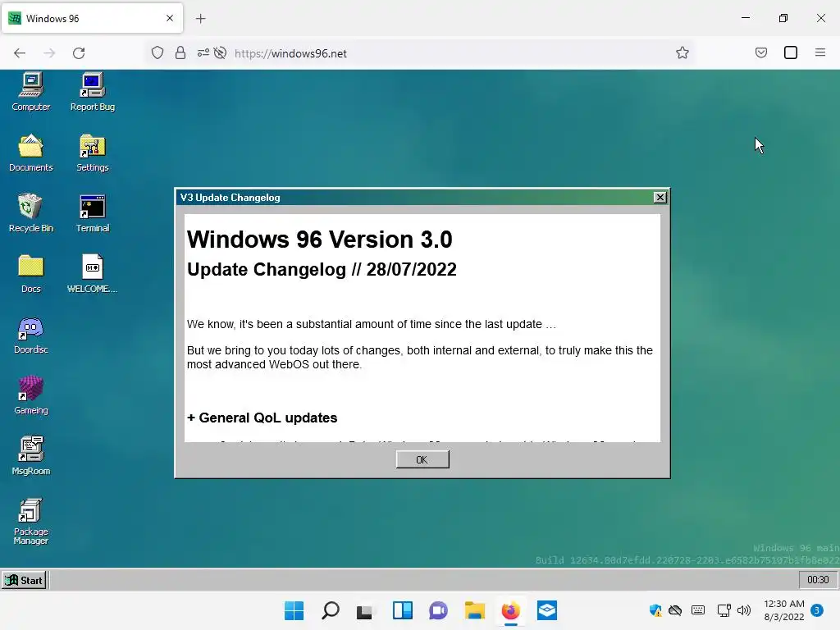The image size is (840, 630).
Task: Open the Computer desktop icon
Action: tap(31, 92)
